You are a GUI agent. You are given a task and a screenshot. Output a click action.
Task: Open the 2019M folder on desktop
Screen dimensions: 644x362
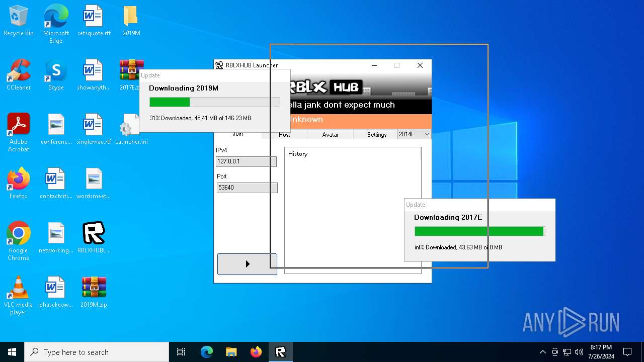pyautogui.click(x=131, y=21)
